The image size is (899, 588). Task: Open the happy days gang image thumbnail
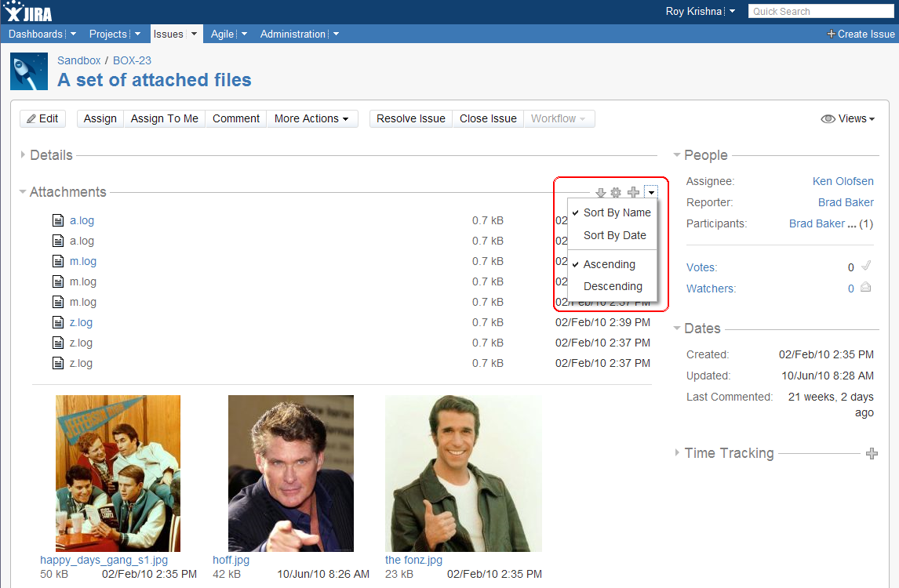pyautogui.click(x=118, y=474)
